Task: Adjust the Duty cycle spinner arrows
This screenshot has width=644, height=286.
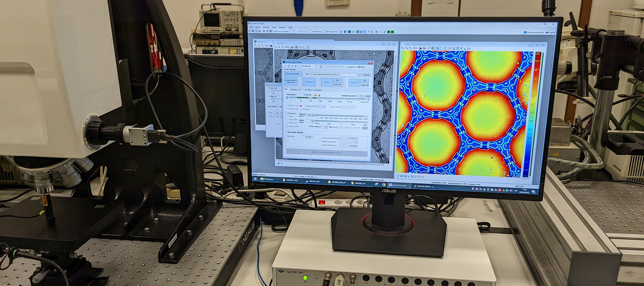Action: [x=310, y=137]
